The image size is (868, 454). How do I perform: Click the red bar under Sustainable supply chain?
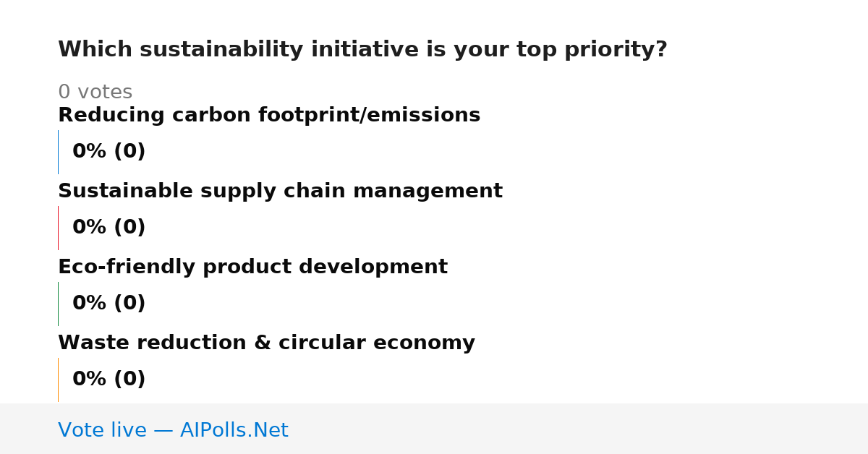pyautogui.click(x=58, y=228)
